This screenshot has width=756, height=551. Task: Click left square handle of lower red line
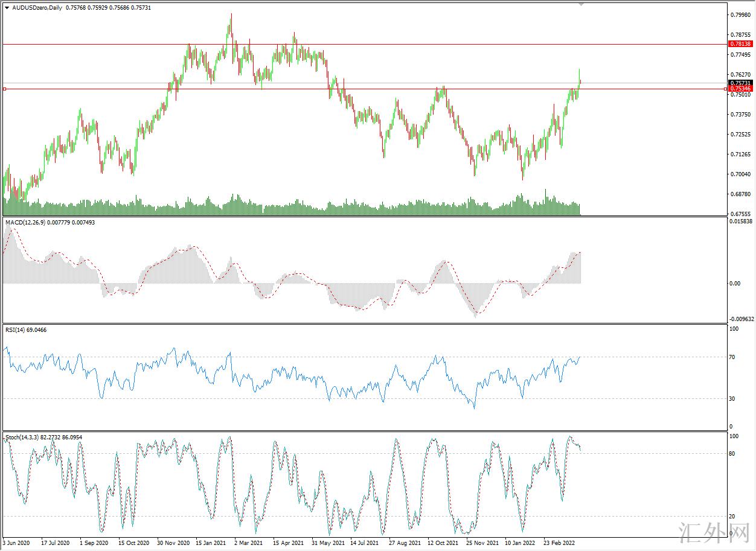click(4, 89)
